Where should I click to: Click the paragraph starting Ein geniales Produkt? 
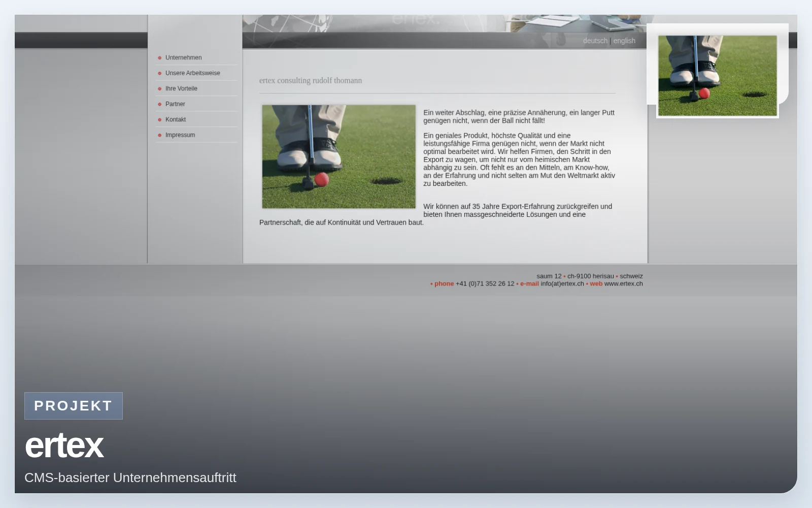(x=519, y=160)
